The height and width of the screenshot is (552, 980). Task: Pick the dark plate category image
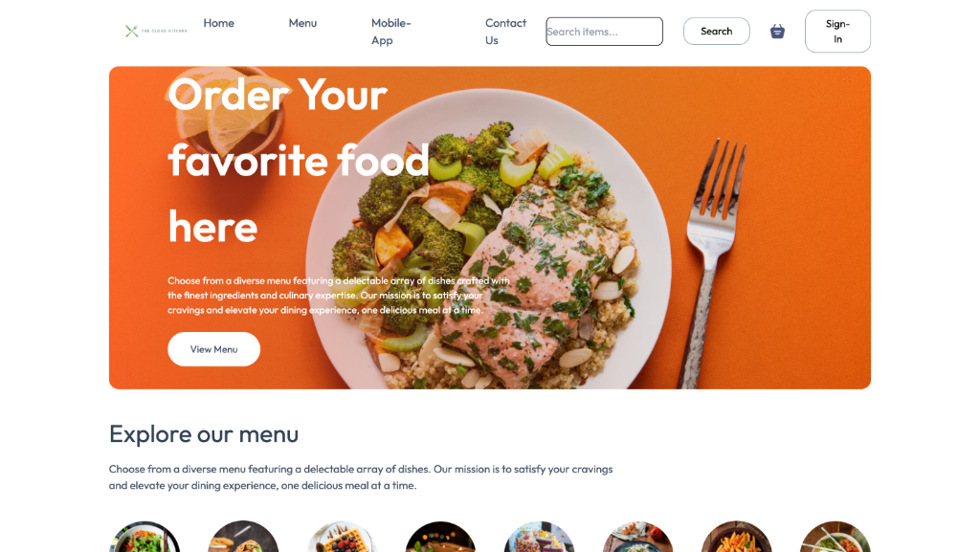coord(440,537)
